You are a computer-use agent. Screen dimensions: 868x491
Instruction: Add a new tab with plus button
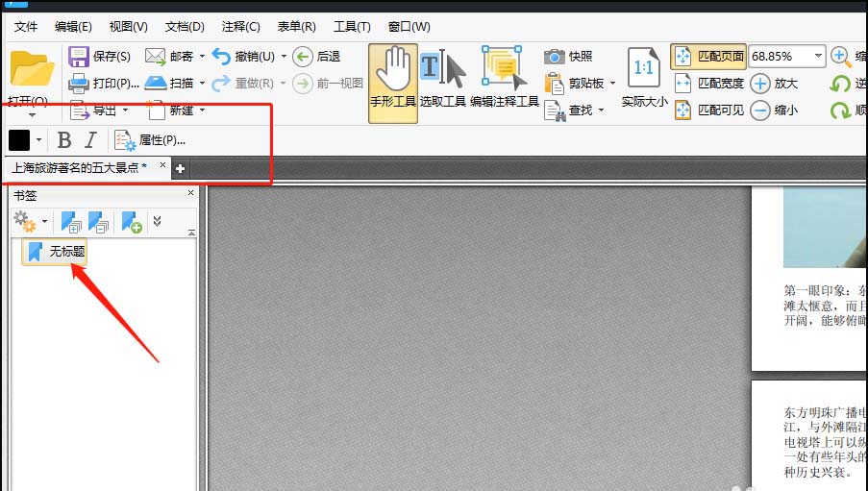pos(180,169)
